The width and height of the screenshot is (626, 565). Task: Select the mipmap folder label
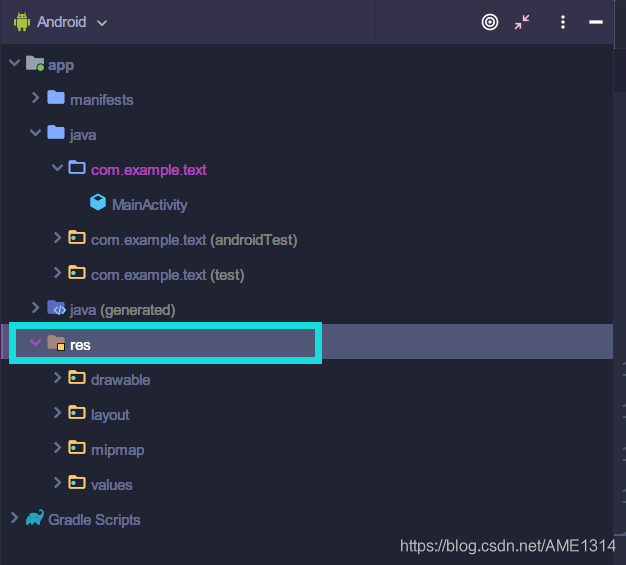(118, 450)
